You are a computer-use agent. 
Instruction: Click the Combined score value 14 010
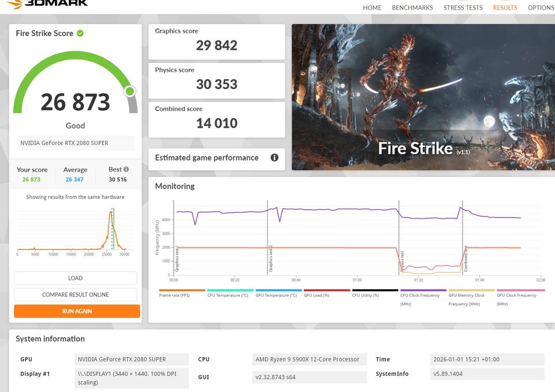coord(217,123)
